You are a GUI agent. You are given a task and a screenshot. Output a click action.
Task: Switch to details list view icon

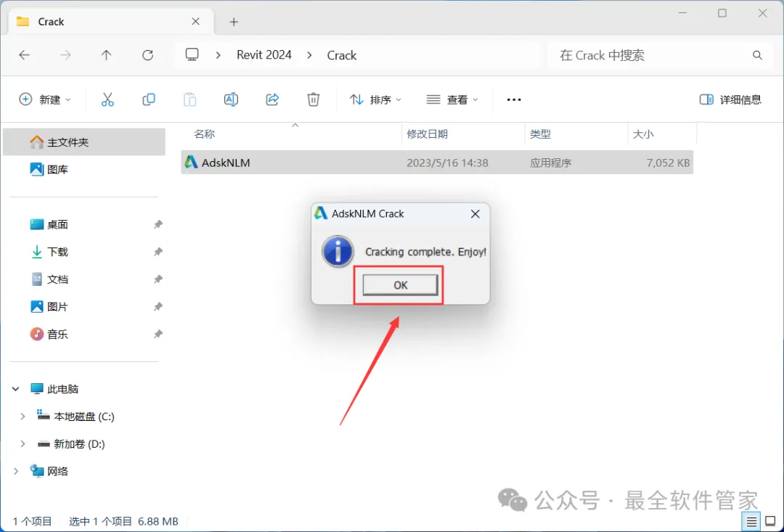751,522
